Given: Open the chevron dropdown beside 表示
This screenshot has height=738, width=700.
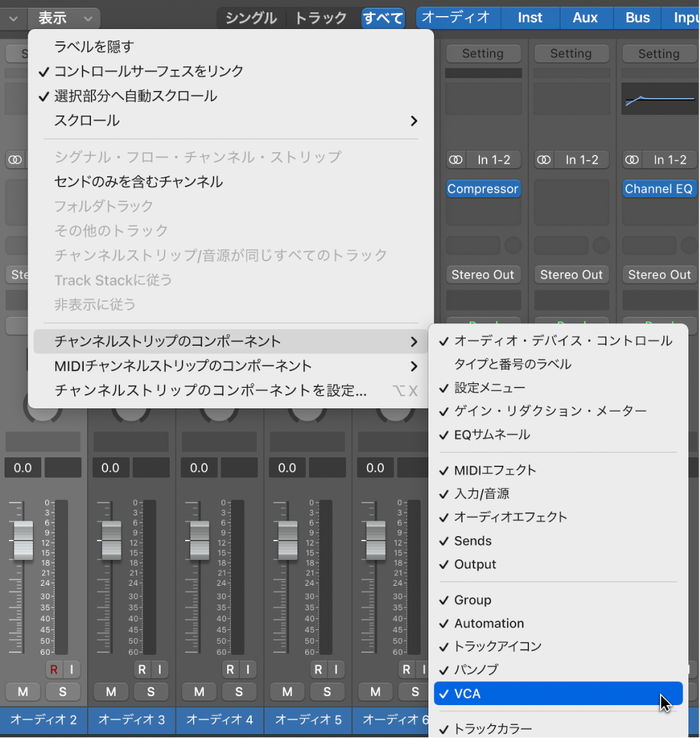Looking at the screenshot, I should pyautogui.click(x=88, y=18).
